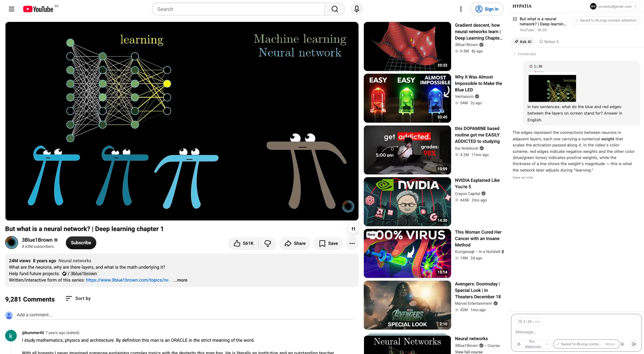Open the 3Blue1Brown channel name link
644x354 pixels.
pos(37,240)
